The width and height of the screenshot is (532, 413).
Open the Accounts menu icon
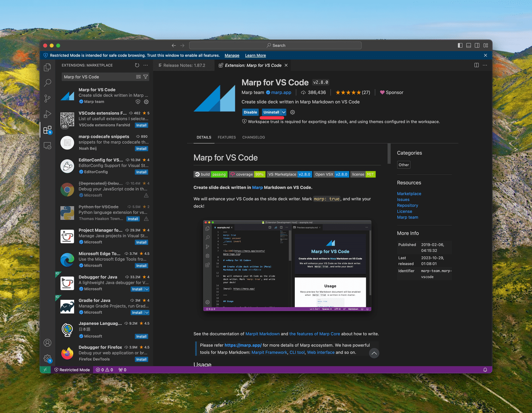tap(47, 343)
